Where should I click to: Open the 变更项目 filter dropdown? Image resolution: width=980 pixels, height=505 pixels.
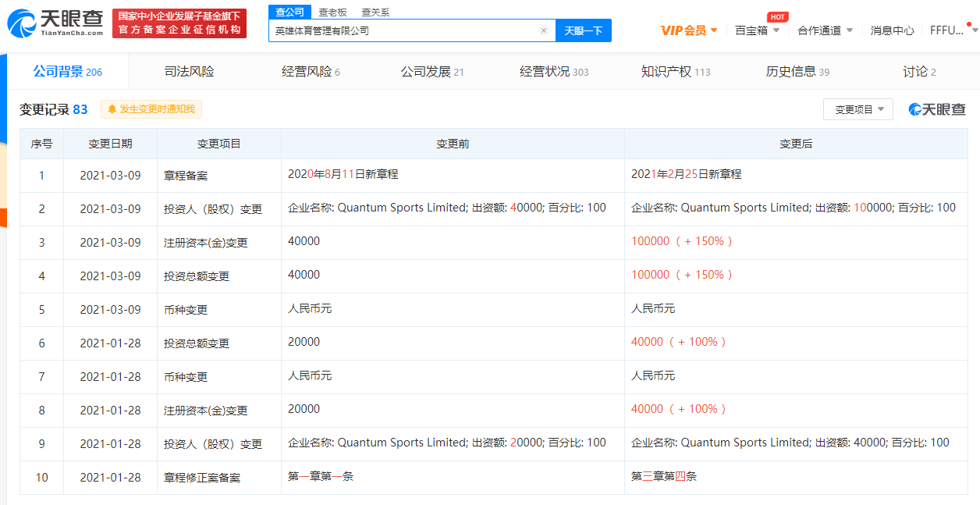857,109
